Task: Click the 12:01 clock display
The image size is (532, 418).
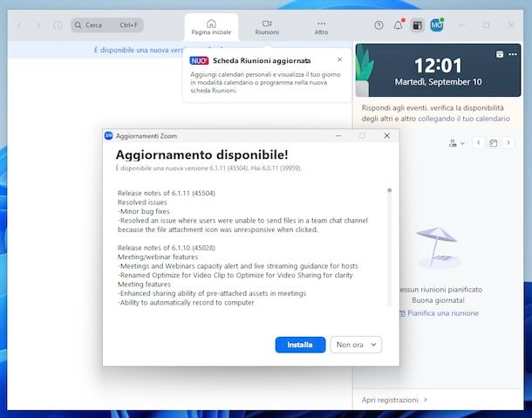Action: [x=438, y=65]
